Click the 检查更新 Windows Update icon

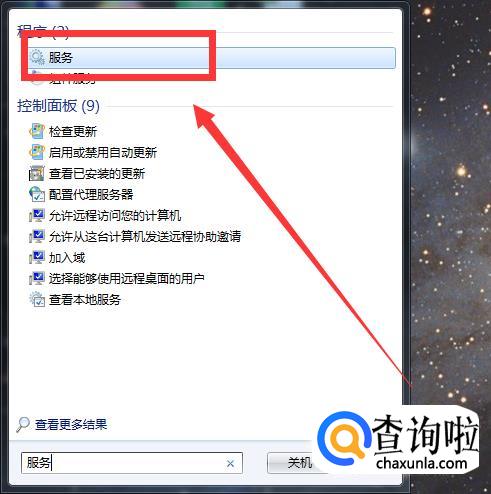point(37,131)
